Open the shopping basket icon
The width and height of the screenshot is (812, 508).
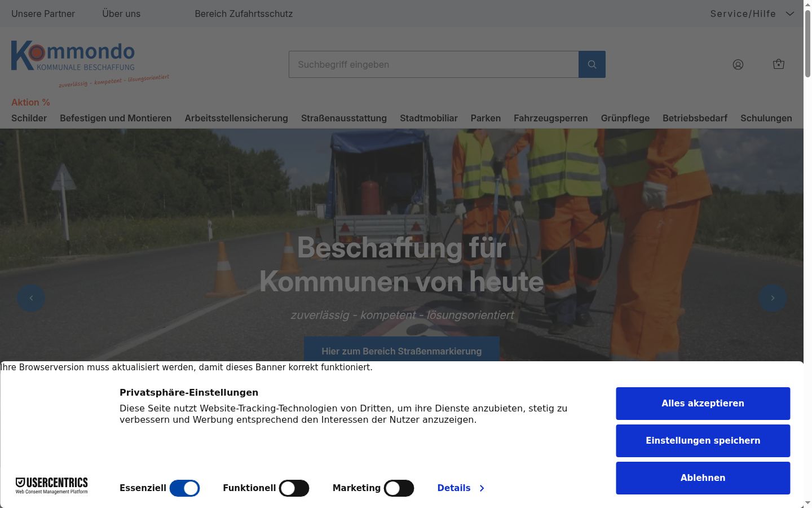(x=779, y=64)
